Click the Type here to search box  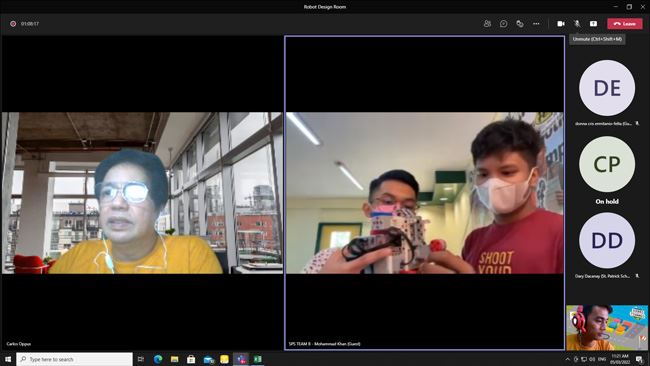pos(75,359)
